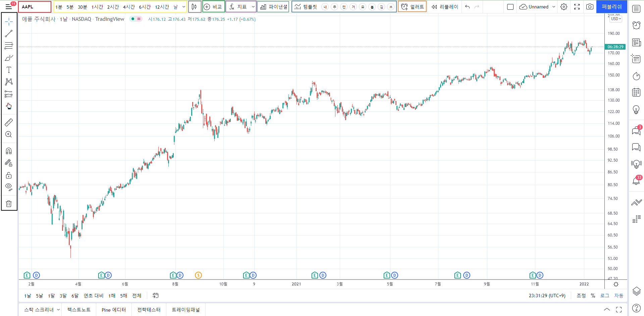
Task: Switch to the 트레이딩패널 tab
Action: (x=186, y=310)
